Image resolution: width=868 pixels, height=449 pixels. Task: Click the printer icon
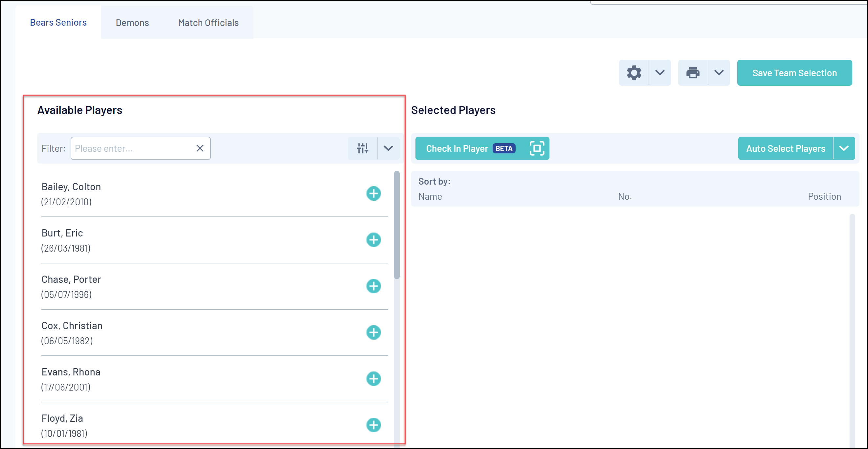click(693, 73)
